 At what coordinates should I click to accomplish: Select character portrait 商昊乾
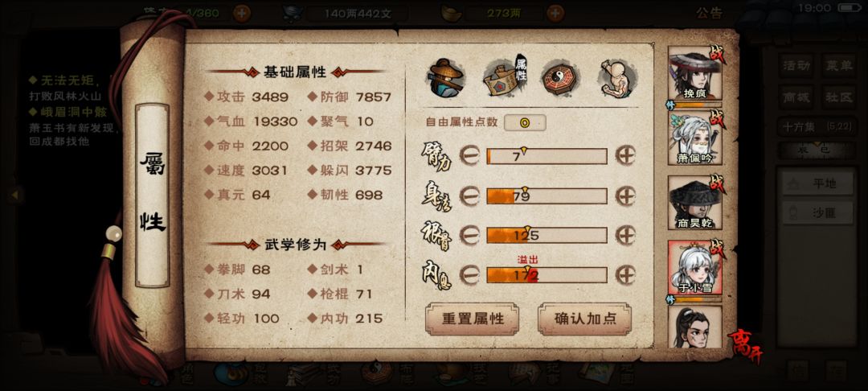point(694,202)
